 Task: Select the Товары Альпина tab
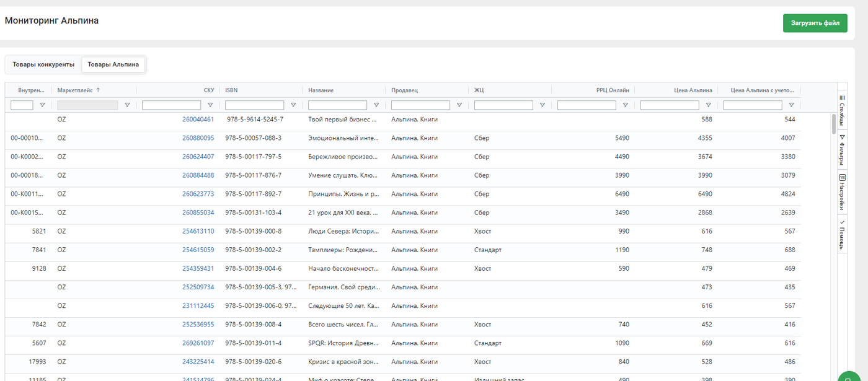(113, 64)
